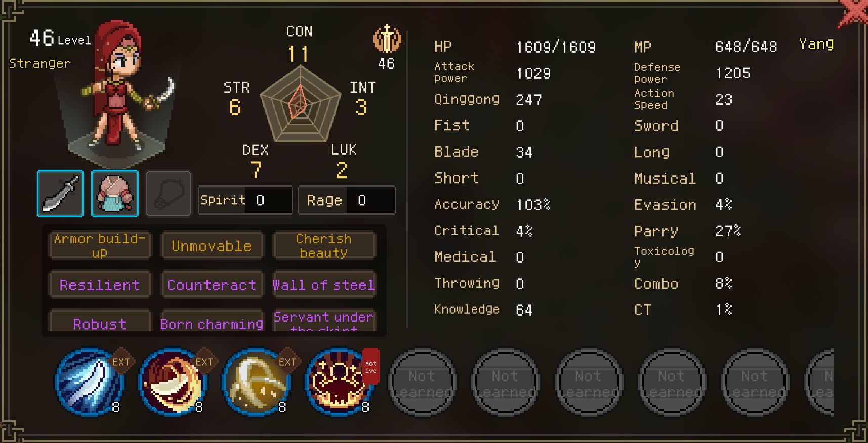Click the first Not learned skill slot
This screenshot has width=868, height=443.
(x=423, y=383)
